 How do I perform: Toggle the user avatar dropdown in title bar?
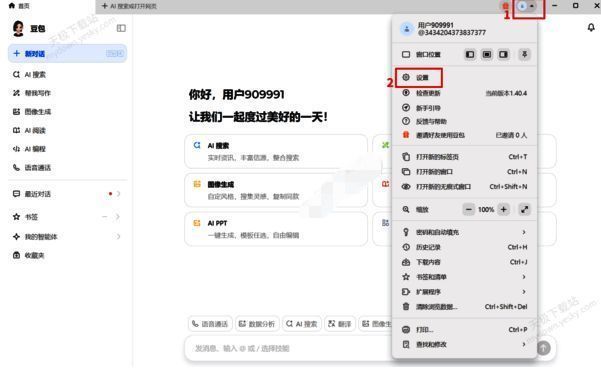click(x=527, y=6)
